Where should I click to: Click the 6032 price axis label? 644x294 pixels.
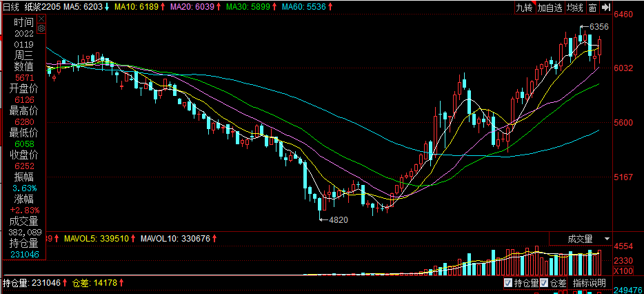pos(623,68)
